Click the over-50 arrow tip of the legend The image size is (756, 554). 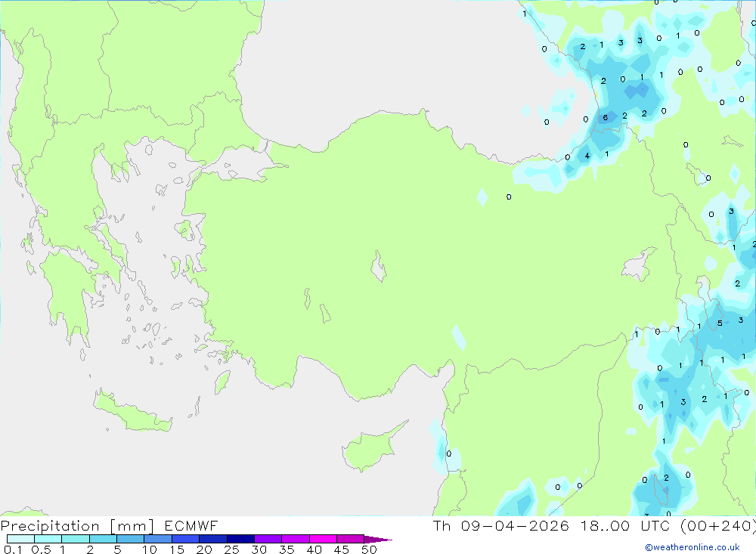378,539
